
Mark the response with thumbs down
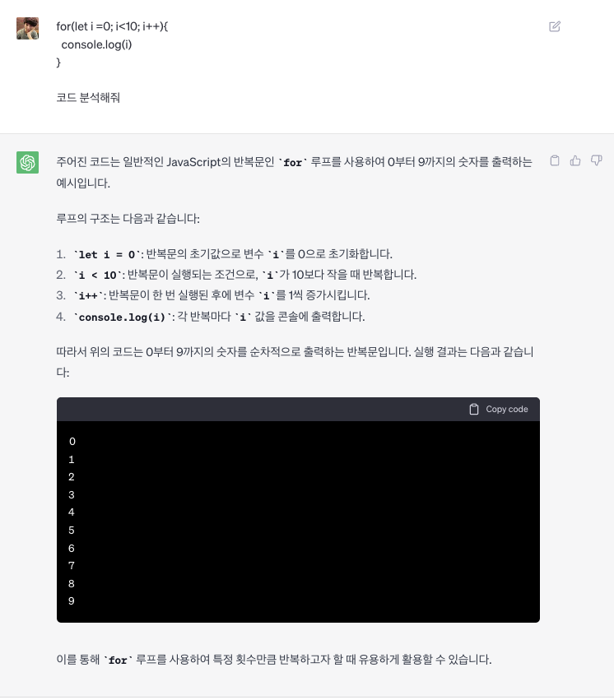click(596, 160)
